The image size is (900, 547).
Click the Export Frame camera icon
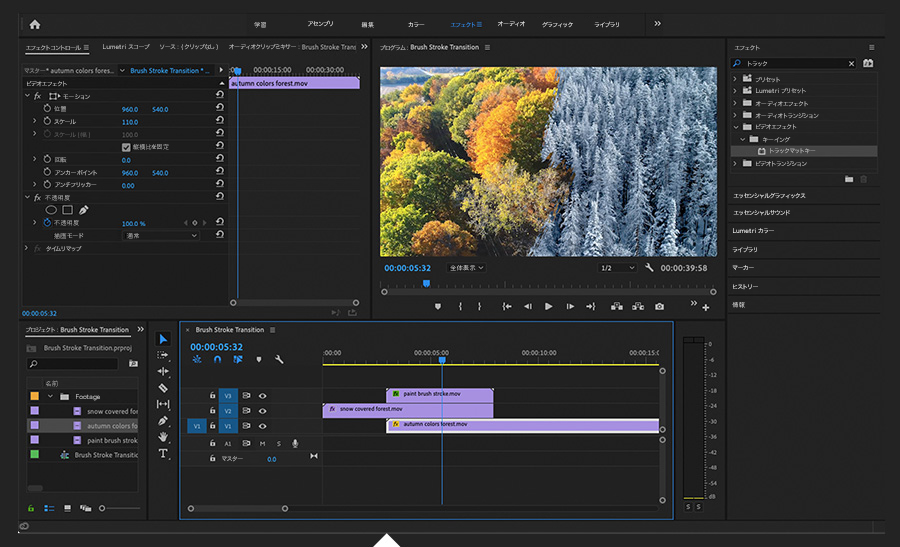pos(659,307)
